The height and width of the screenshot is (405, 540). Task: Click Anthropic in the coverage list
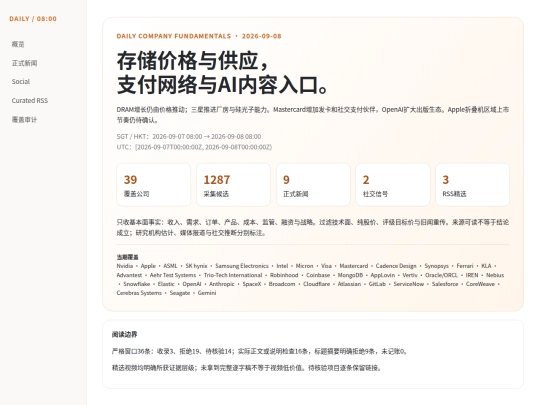coord(221,284)
